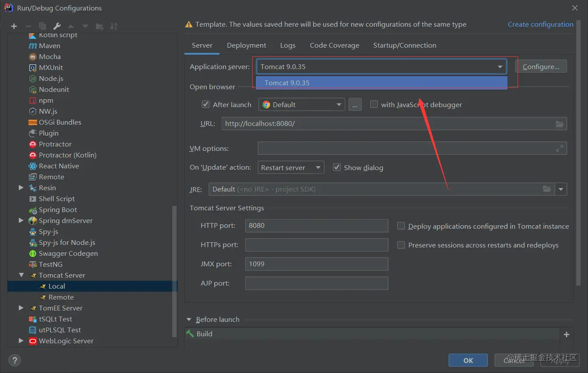Enable the with JavaScript debugger checkbox
This screenshot has height=373, width=588.
(374, 104)
